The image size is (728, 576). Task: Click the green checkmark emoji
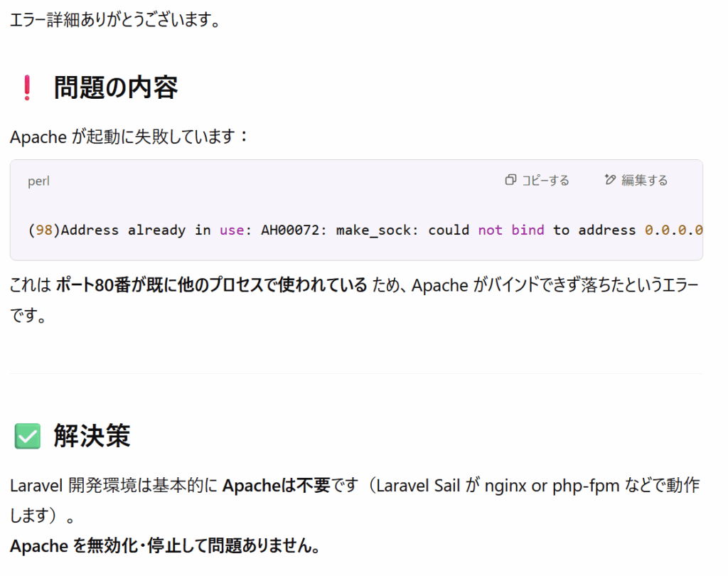[28, 436]
